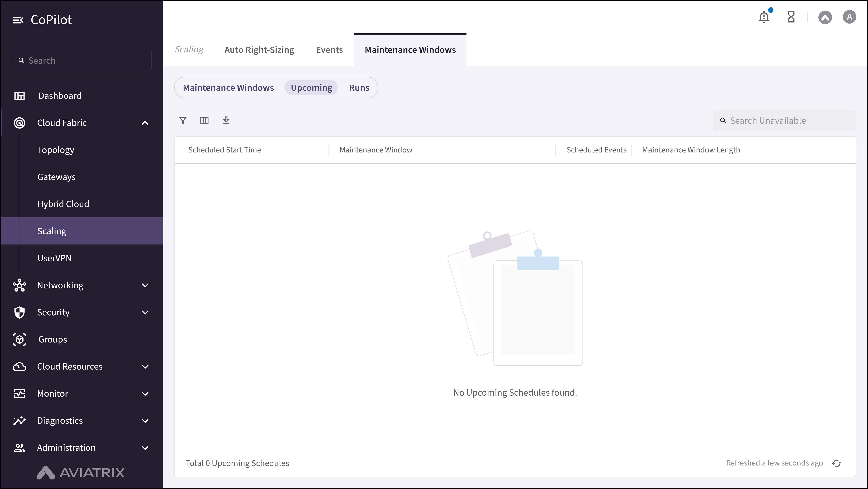Open the Aviatrix logo menu in the top bar
The width and height of the screenshot is (868, 489).
[825, 17]
